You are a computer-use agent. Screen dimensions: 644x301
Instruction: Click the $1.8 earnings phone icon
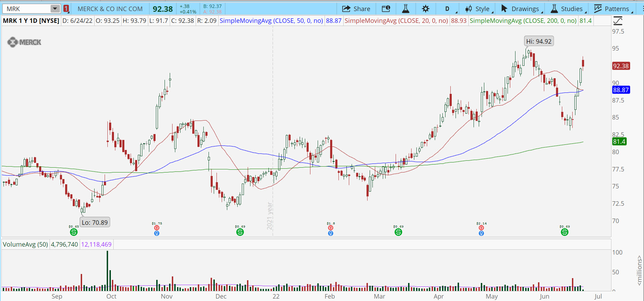[x=331, y=228]
